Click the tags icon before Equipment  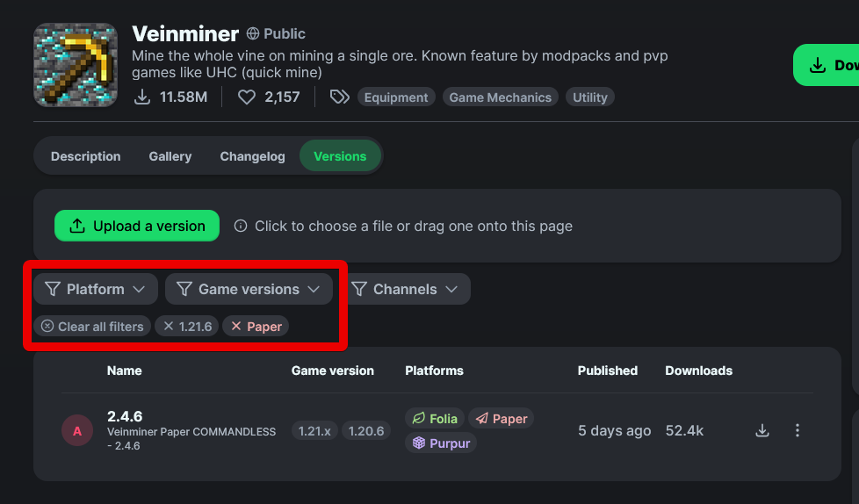pyautogui.click(x=340, y=97)
